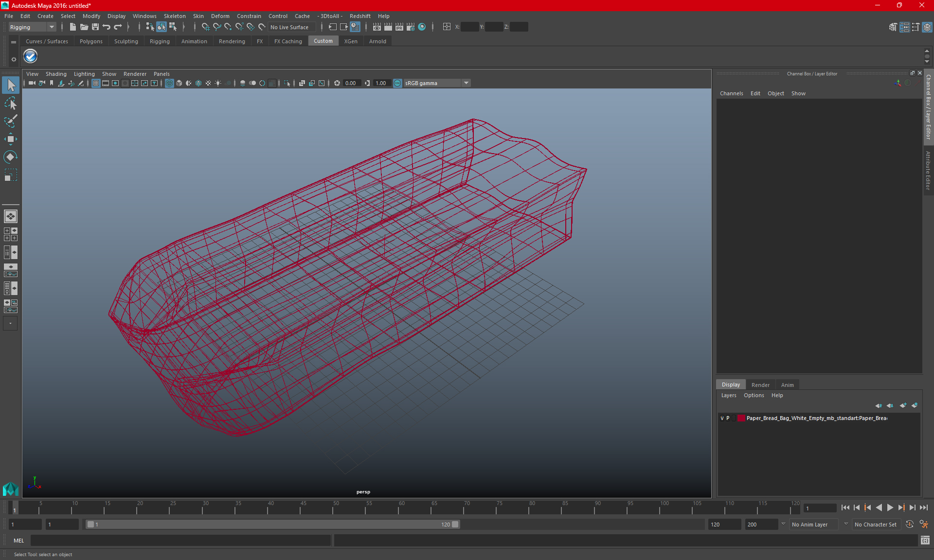Screen dimensions: 934x560
Task: Open the No Character Set dropdown
Action: (876, 525)
